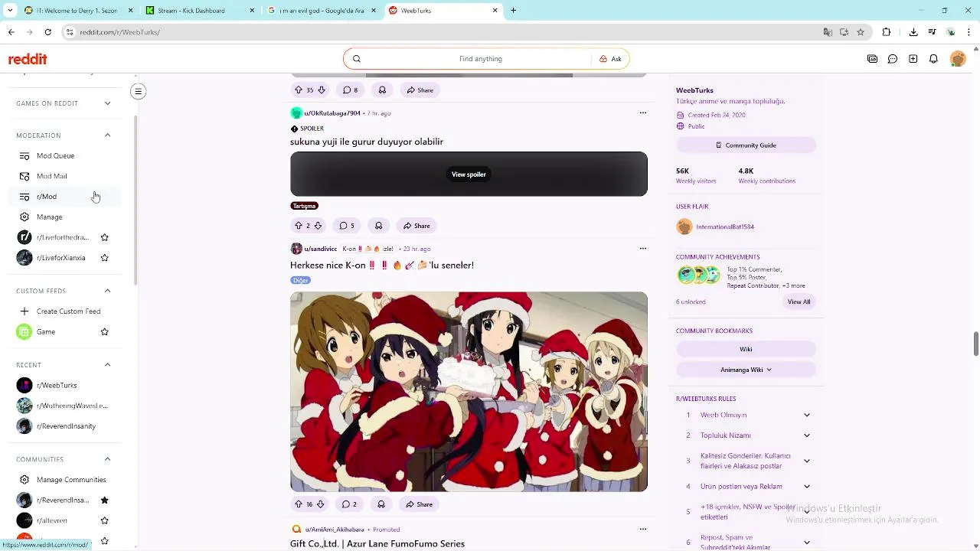
Task: Click View All achievements
Action: tap(799, 302)
